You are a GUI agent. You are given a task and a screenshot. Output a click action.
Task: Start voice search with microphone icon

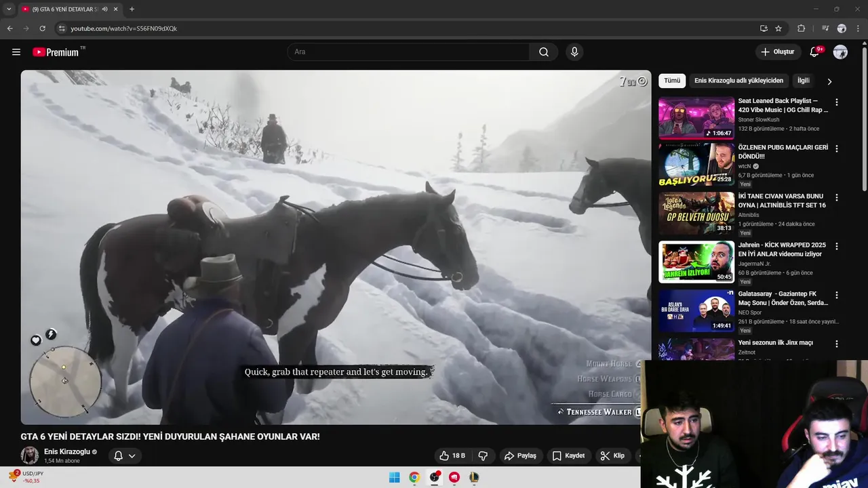tap(574, 52)
